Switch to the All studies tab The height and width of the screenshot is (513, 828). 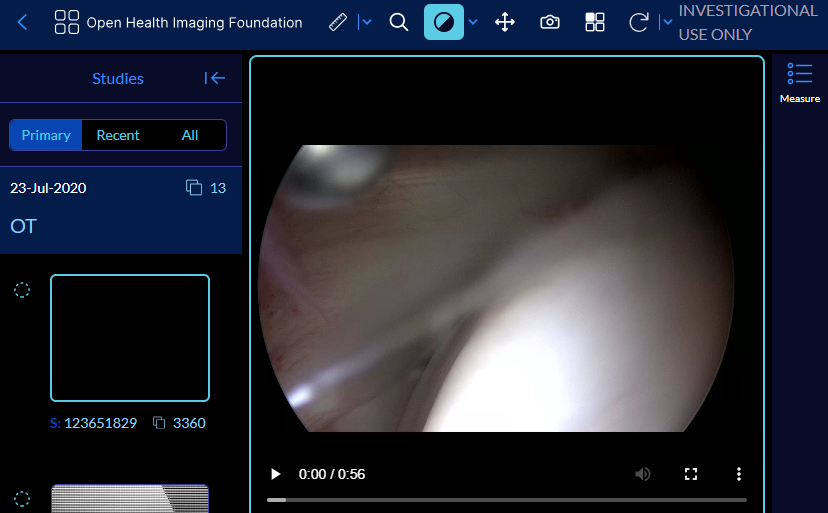tap(190, 135)
